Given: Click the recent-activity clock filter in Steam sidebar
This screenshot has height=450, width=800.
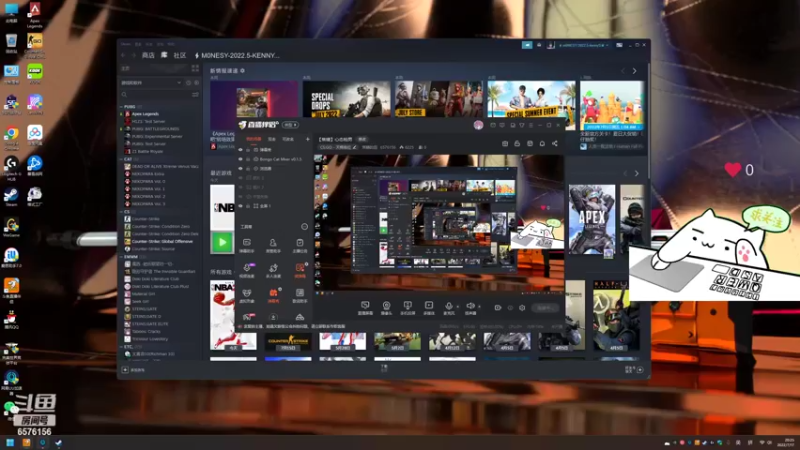Looking at the screenshot, I should (x=188, y=83).
